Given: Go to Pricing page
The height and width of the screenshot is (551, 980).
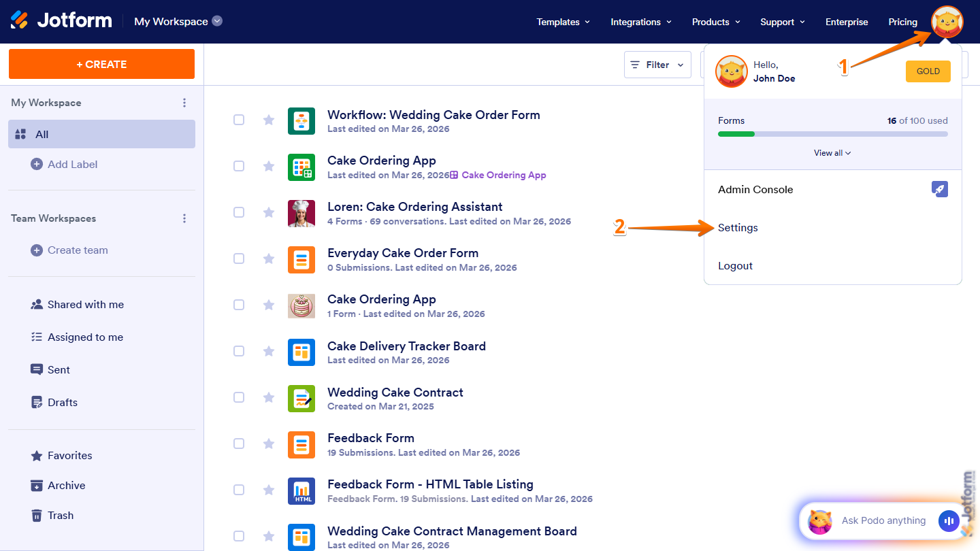Looking at the screenshot, I should point(903,22).
